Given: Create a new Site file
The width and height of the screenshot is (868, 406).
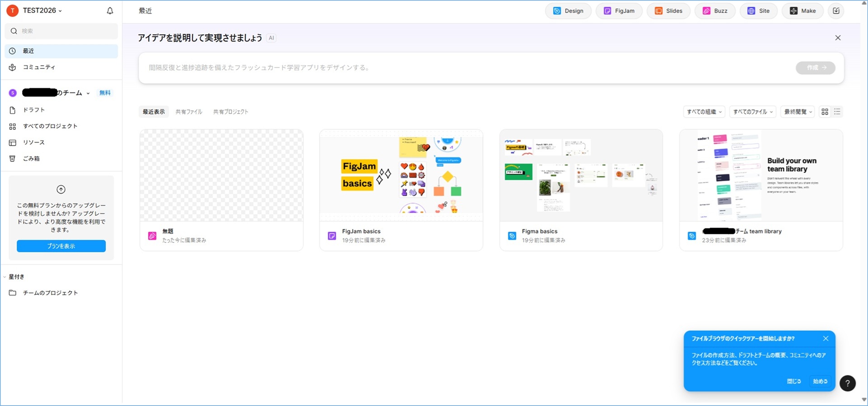Looking at the screenshot, I should point(759,11).
